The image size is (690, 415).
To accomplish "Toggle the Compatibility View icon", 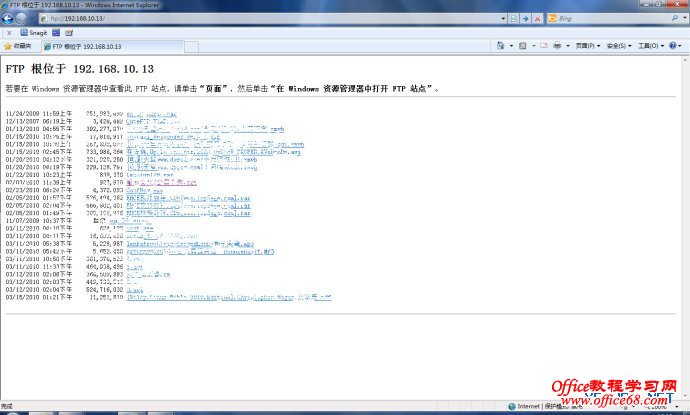I will point(514,18).
